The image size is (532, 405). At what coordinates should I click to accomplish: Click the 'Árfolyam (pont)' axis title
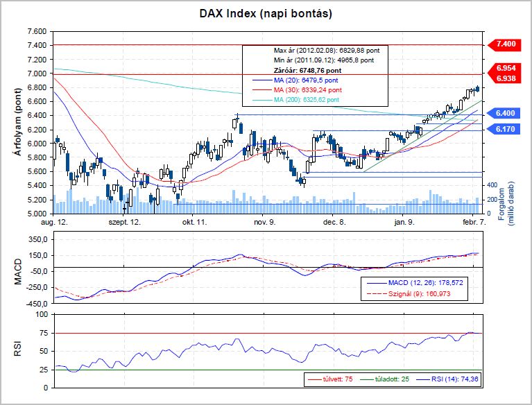click(x=17, y=122)
